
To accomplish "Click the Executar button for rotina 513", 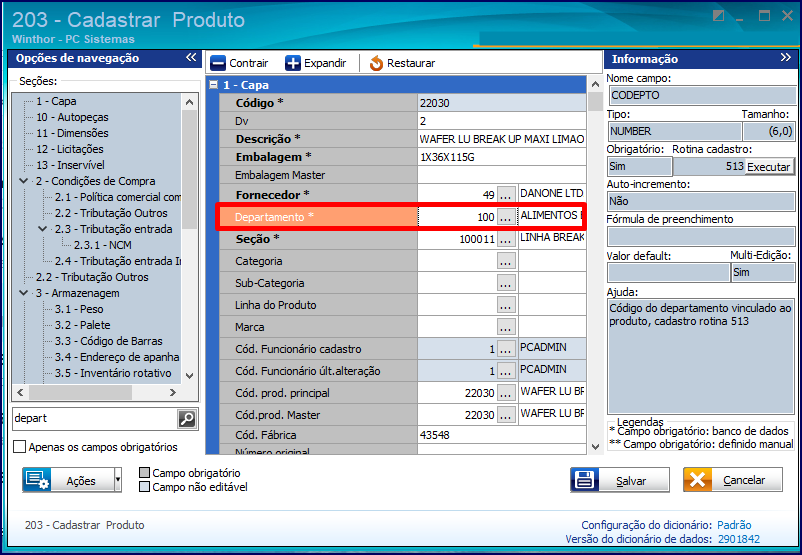I will tap(769, 167).
